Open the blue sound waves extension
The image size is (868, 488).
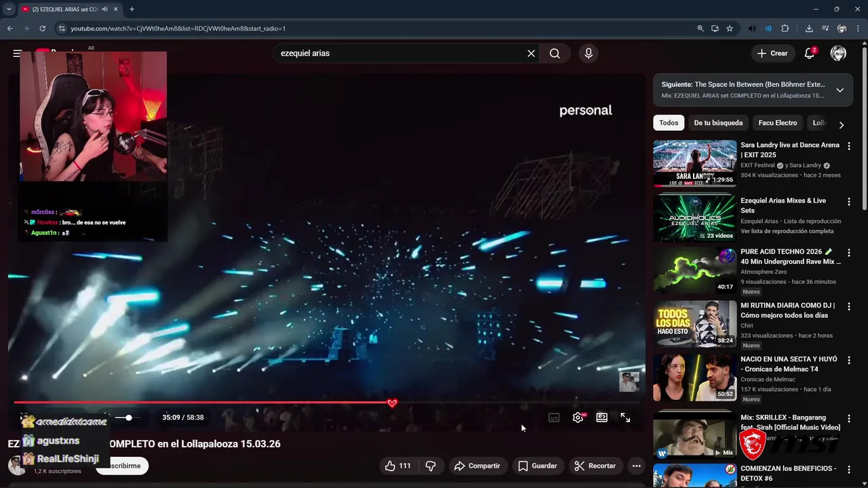coord(768,28)
